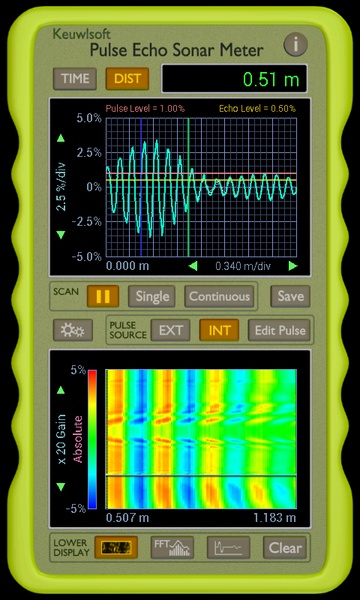Click the 0.507 m heatmap start label
The width and height of the screenshot is (360, 600).
(x=127, y=518)
